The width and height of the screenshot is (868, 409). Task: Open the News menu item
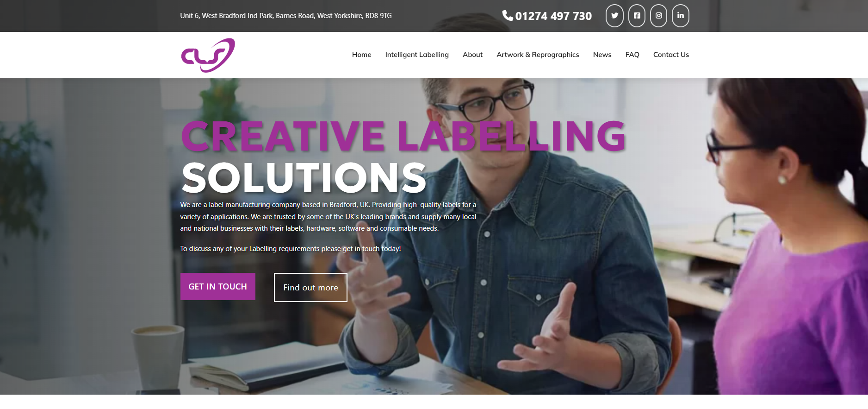click(x=602, y=55)
